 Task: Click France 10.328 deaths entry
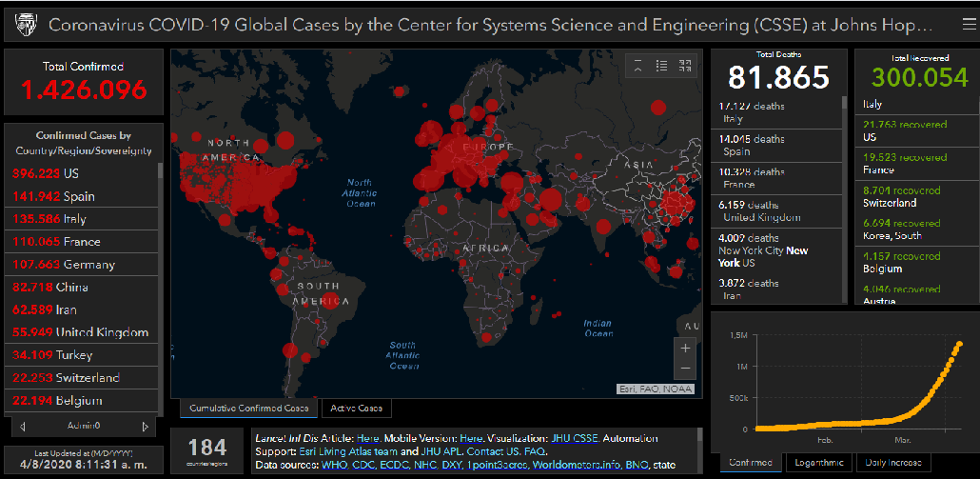point(776,178)
